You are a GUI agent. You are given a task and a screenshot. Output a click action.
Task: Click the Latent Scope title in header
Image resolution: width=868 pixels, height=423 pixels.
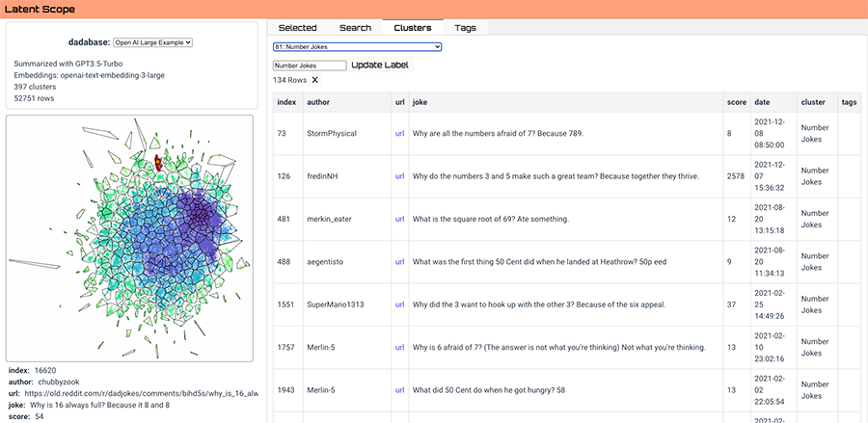pyautogui.click(x=40, y=9)
